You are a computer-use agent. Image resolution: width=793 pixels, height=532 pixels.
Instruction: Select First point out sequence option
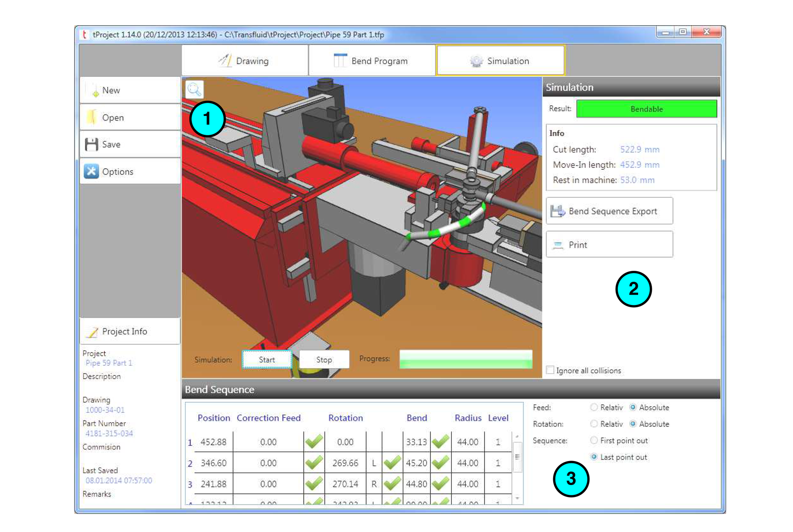click(x=594, y=440)
